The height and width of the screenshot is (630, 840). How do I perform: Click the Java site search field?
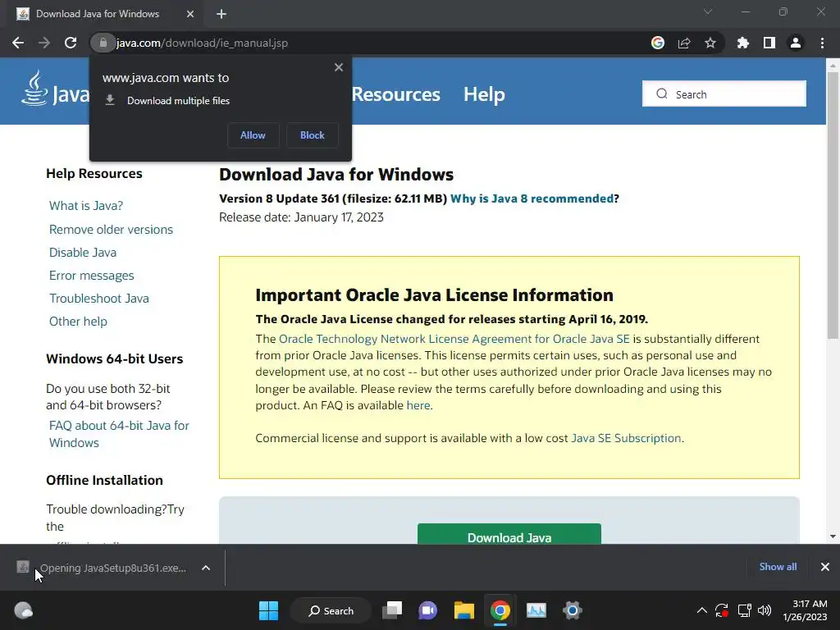(x=724, y=94)
